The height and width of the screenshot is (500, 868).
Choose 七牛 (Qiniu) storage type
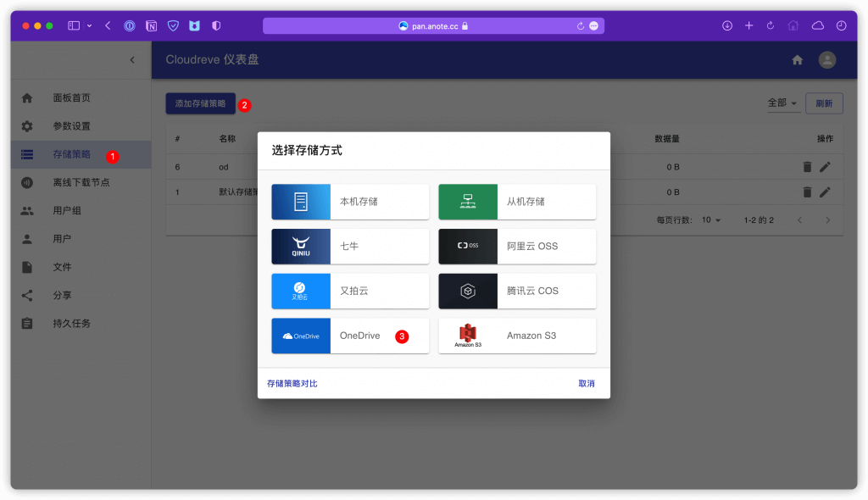[350, 246]
